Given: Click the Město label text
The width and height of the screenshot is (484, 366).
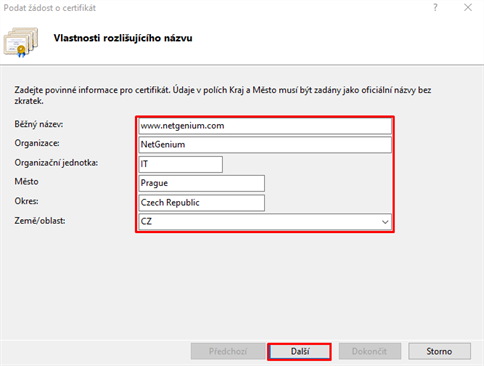Looking at the screenshot, I should (x=26, y=182).
